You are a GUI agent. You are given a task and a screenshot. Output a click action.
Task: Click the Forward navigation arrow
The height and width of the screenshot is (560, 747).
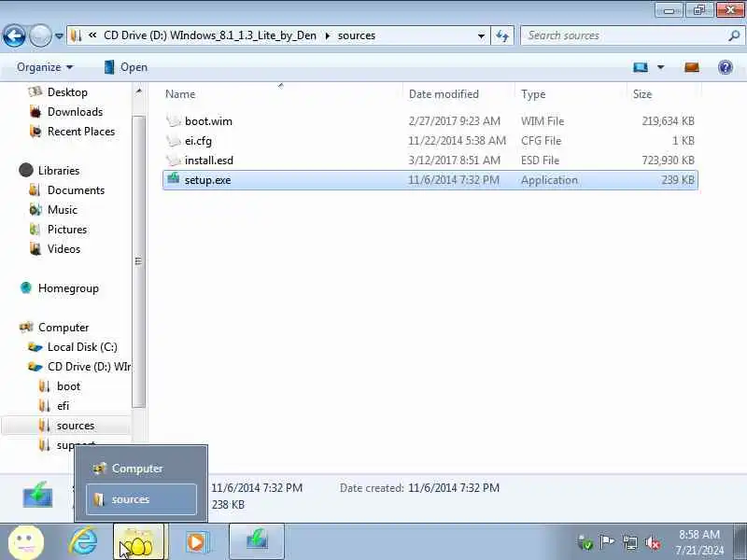tap(40, 35)
